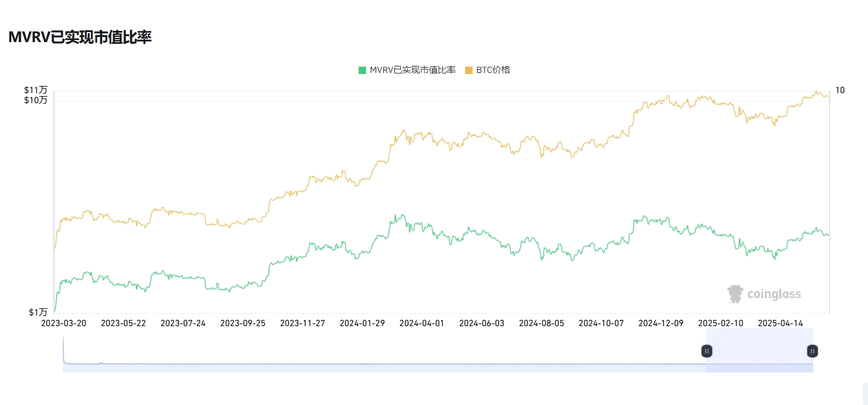
Task: Click the MVRV已实现市值比率 chart title
Action: point(80,37)
